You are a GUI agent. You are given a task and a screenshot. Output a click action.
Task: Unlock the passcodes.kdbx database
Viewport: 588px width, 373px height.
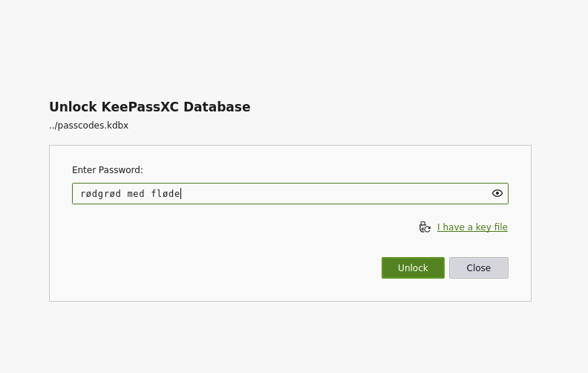tap(413, 268)
